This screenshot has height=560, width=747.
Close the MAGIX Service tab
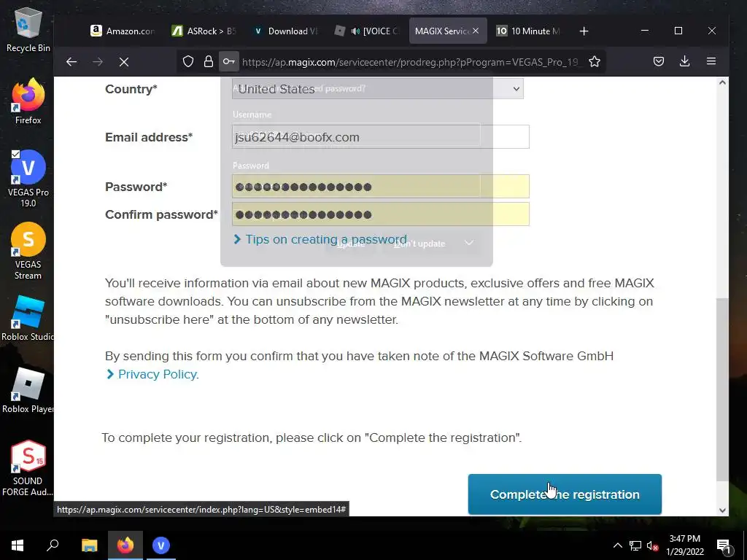coord(476,31)
